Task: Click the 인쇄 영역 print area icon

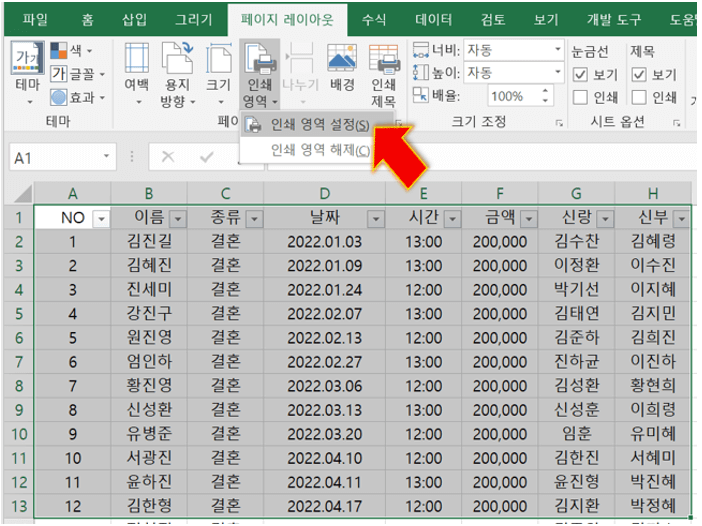Action: 260,58
